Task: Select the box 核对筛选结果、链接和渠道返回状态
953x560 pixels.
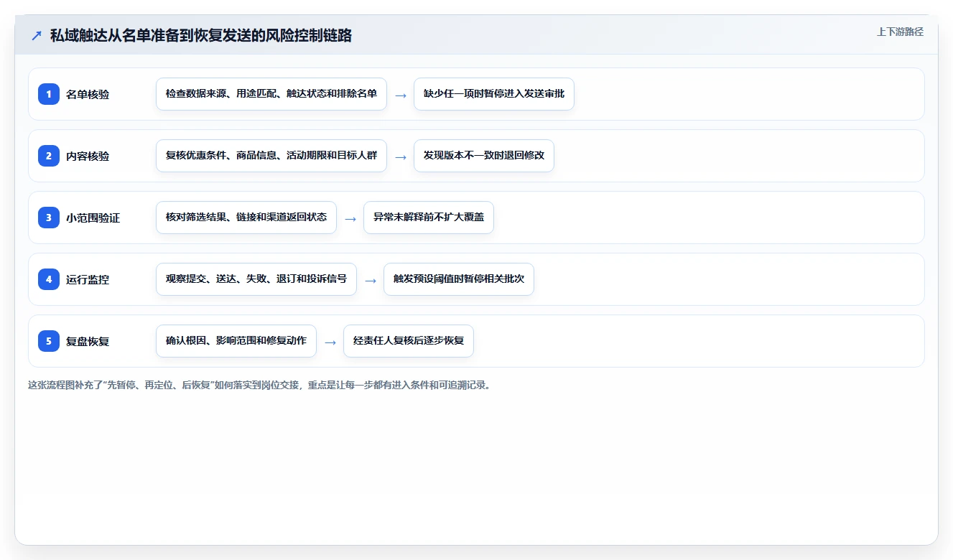Action: click(246, 218)
